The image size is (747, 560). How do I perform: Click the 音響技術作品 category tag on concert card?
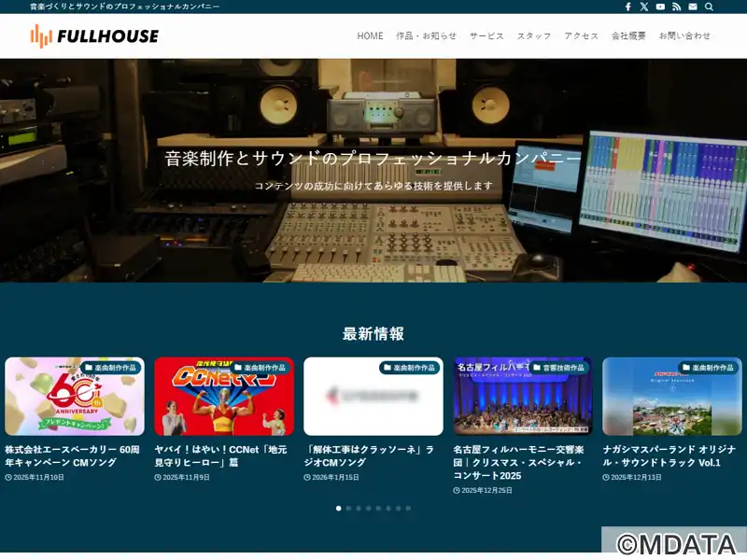(560, 368)
